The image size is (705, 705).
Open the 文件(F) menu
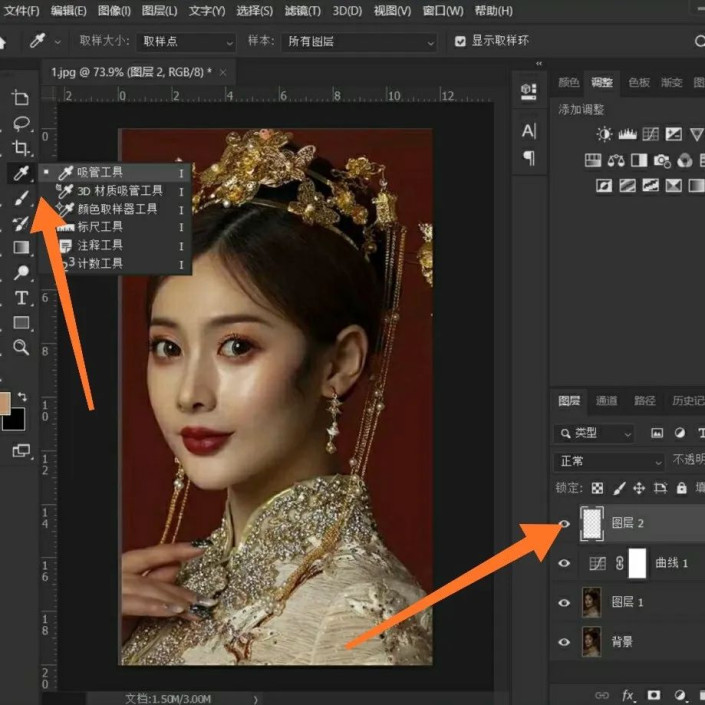[21, 10]
